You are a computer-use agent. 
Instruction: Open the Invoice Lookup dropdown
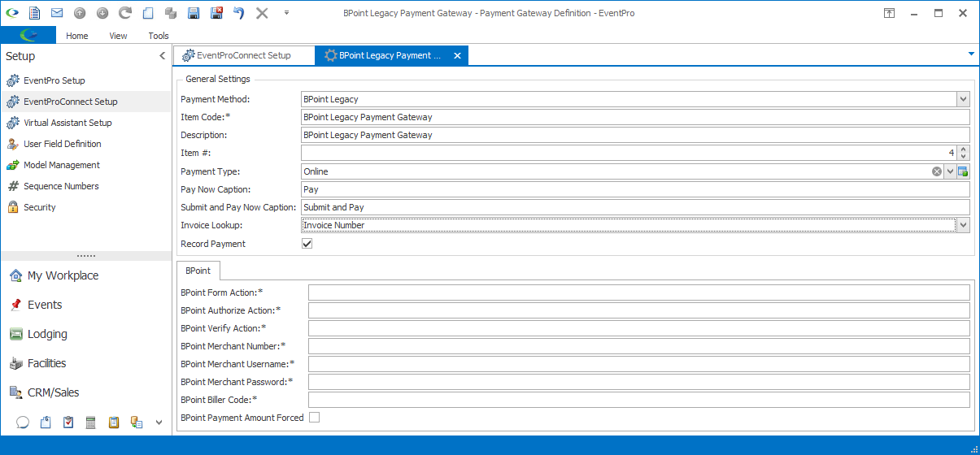pyautogui.click(x=963, y=225)
